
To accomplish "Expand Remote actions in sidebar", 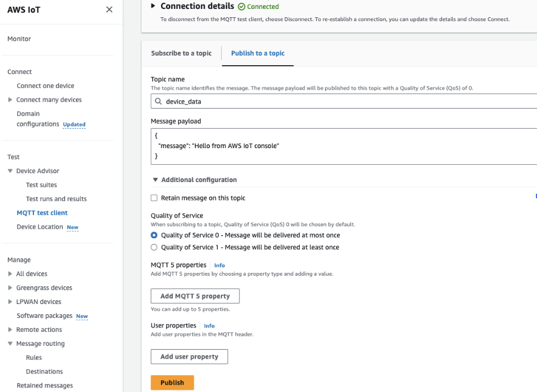I will 10,330.
